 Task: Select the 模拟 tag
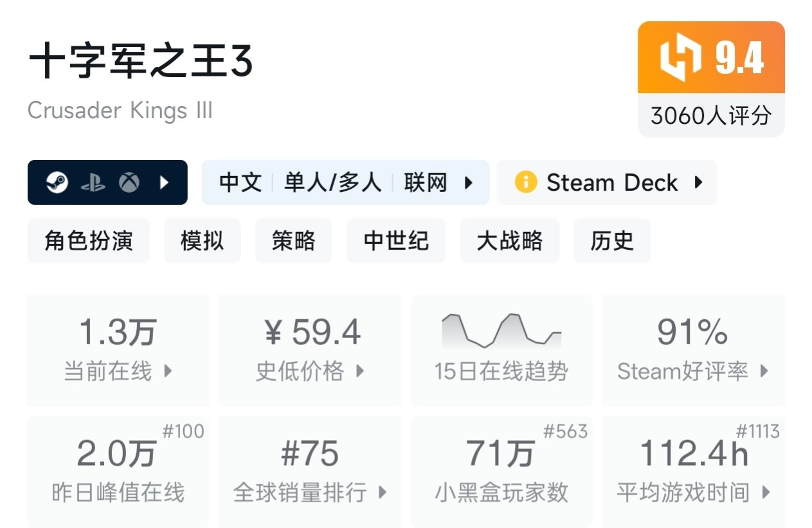pyautogui.click(x=202, y=241)
